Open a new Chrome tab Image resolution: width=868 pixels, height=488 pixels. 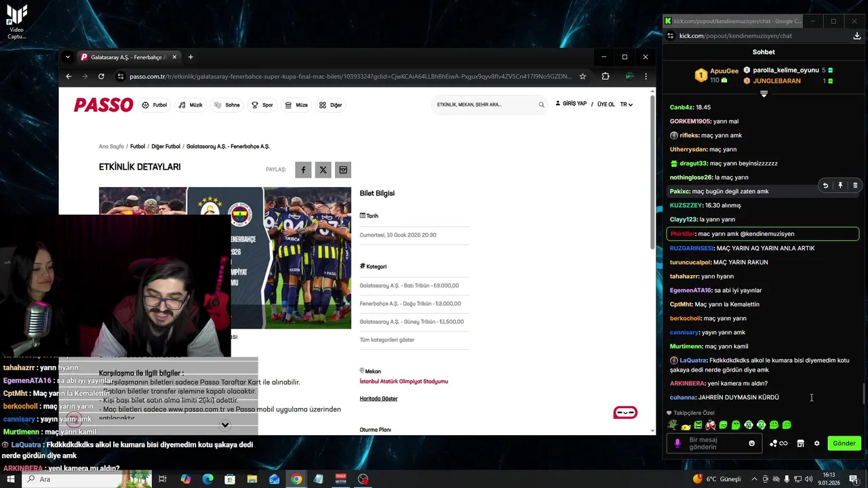(x=191, y=58)
